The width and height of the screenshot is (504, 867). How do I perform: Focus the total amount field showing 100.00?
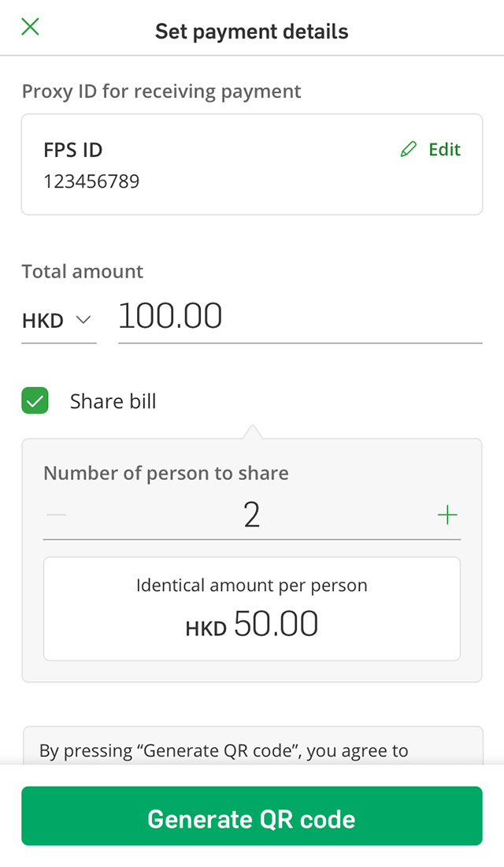pos(299,317)
